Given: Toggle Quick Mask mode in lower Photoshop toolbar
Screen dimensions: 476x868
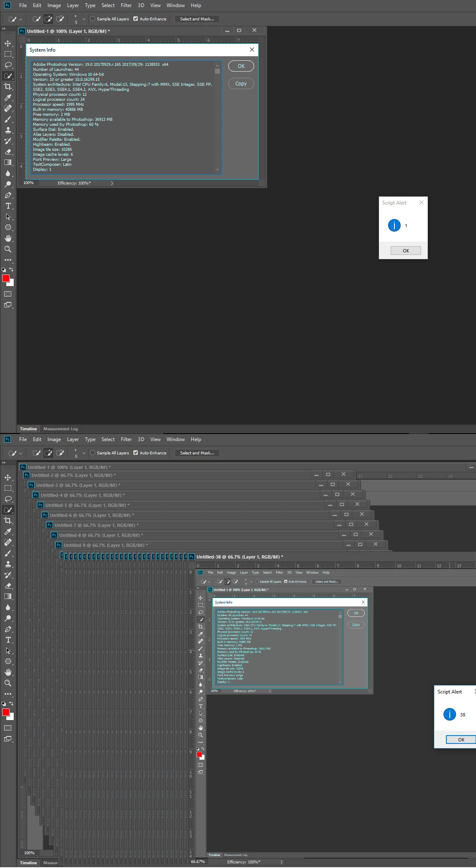Looking at the screenshot, I should click(8, 728).
